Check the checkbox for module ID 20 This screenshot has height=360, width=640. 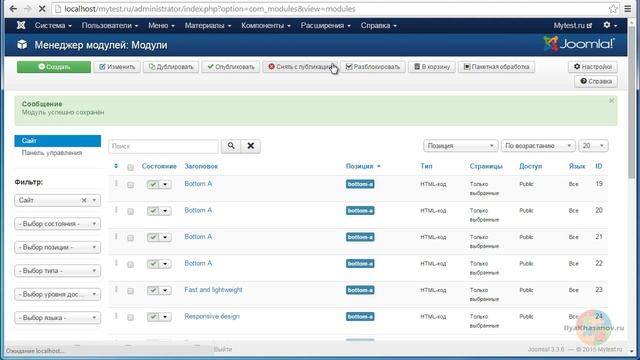(x=130, y=211)
